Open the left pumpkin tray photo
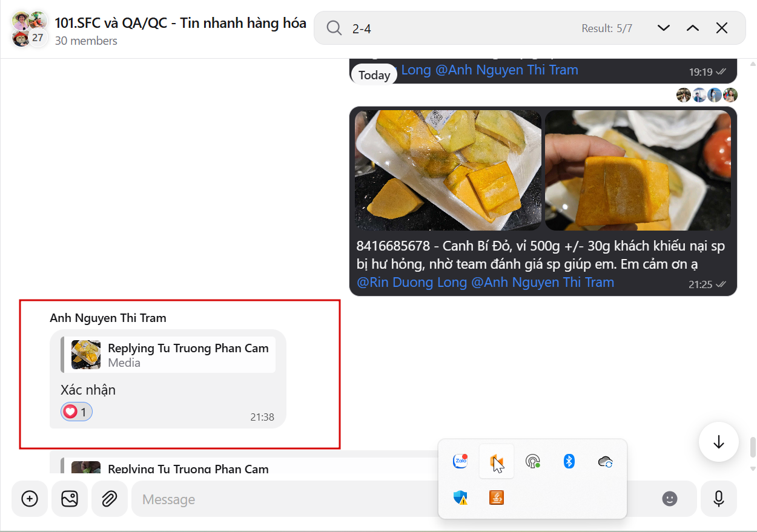 click(x=448, y=170)
